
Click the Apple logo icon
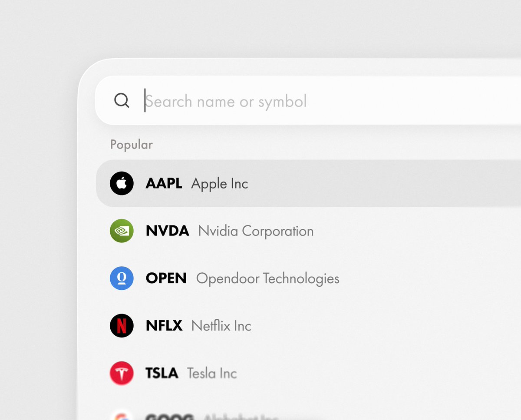click(122, 183)
